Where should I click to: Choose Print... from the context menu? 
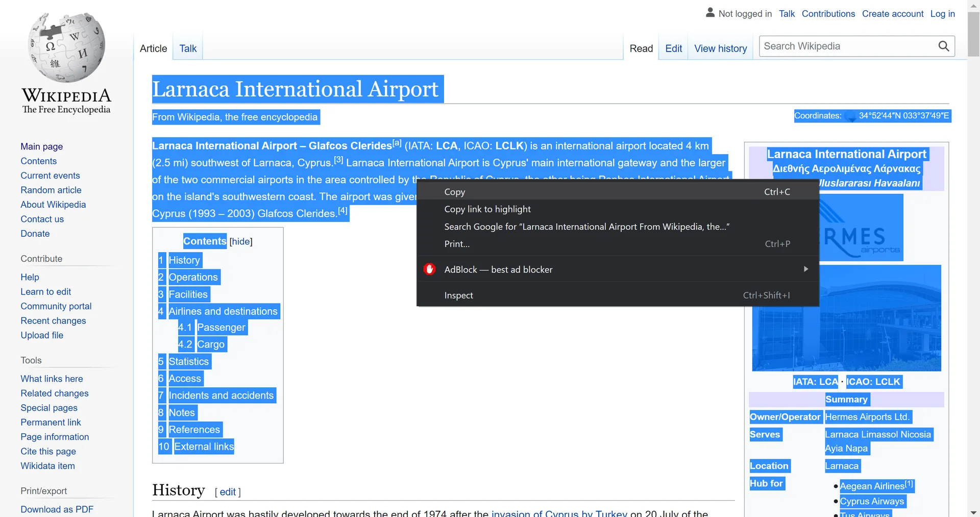tap(457, 244)
